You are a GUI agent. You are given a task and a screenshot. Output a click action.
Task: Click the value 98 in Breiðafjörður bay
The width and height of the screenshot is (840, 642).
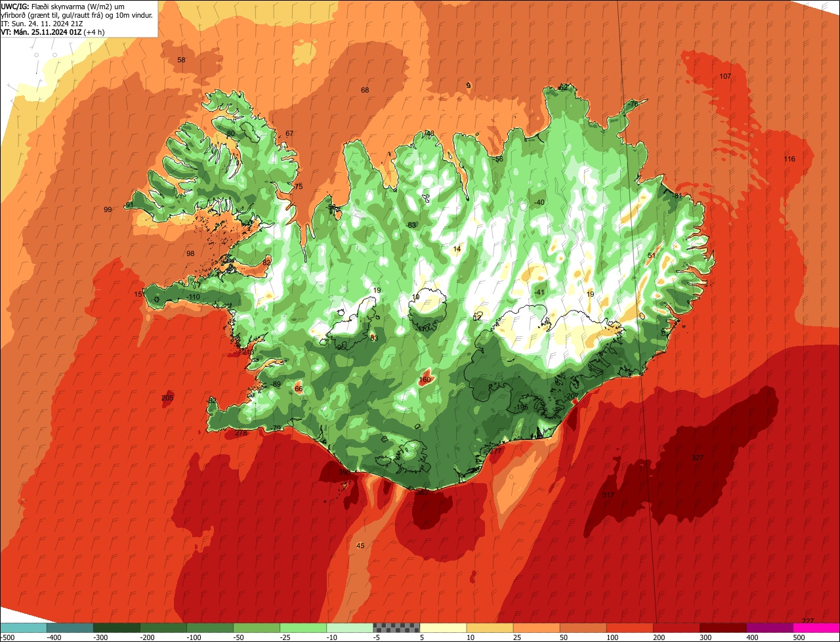click(x=190, y=253)
